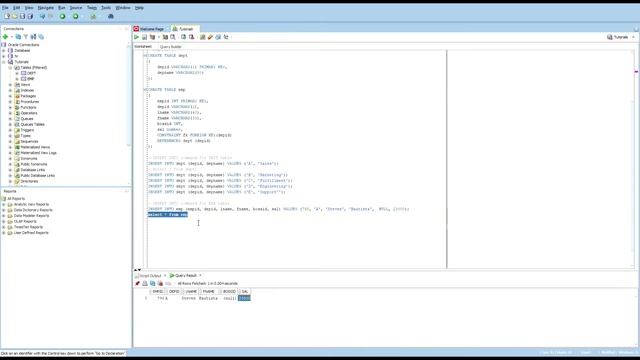Click the SAL column header in results
Image resolution: width=640 pixels, height=360 pixels.
[x=245, y=292]
